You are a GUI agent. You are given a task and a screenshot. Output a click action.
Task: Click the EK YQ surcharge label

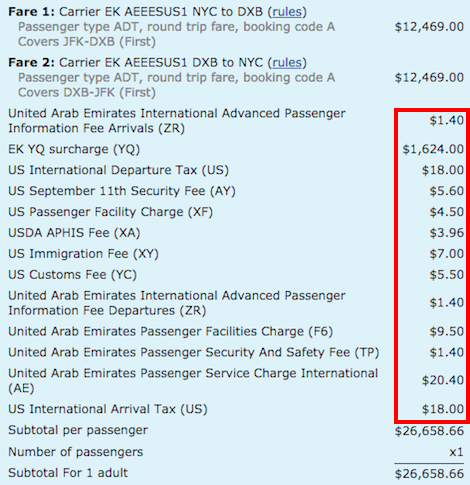pos(74,149)
